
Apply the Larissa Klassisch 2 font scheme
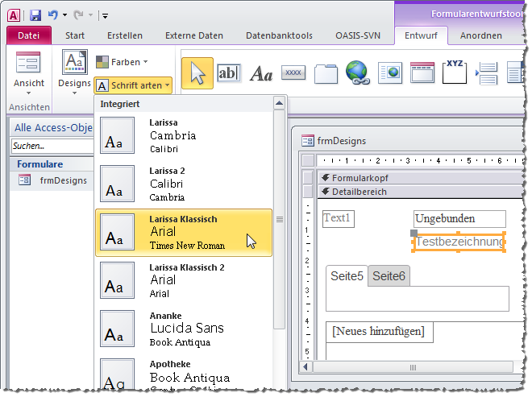184,280
